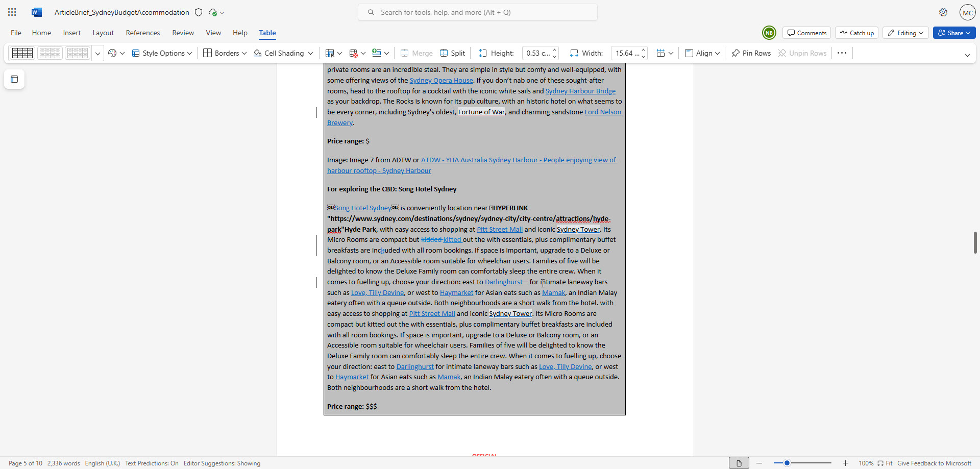Image resolution: width=980 pixels, height=469 pixels.
Task: Click the row Height input field
Action: click(x=537, y=53)
